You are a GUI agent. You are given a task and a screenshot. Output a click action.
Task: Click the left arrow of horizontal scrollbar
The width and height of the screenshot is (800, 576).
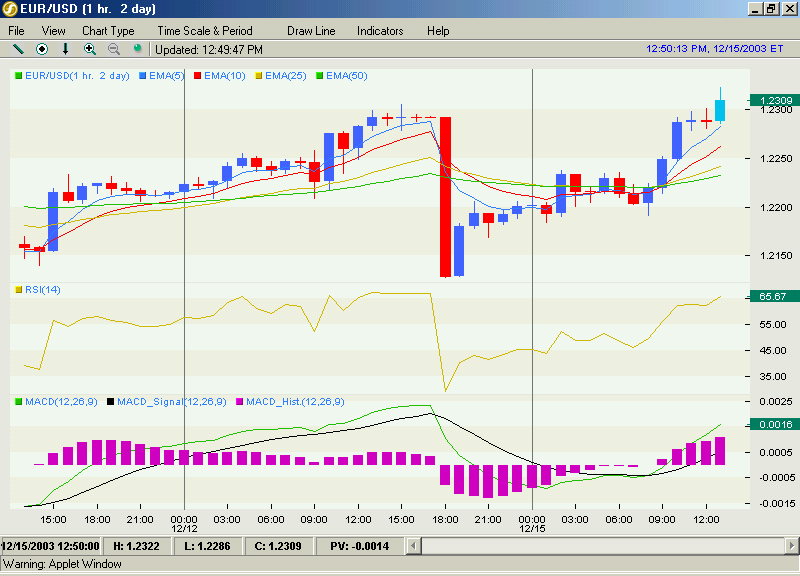(x=413, y=546)
